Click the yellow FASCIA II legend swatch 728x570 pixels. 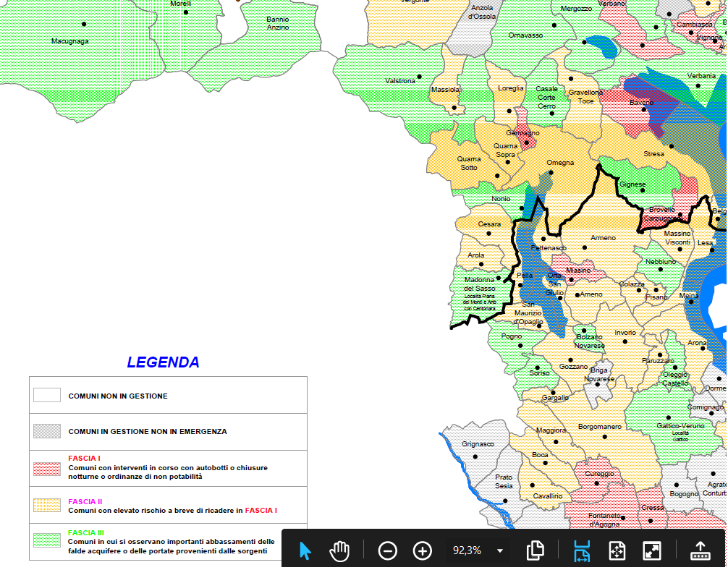click(47, 506)
